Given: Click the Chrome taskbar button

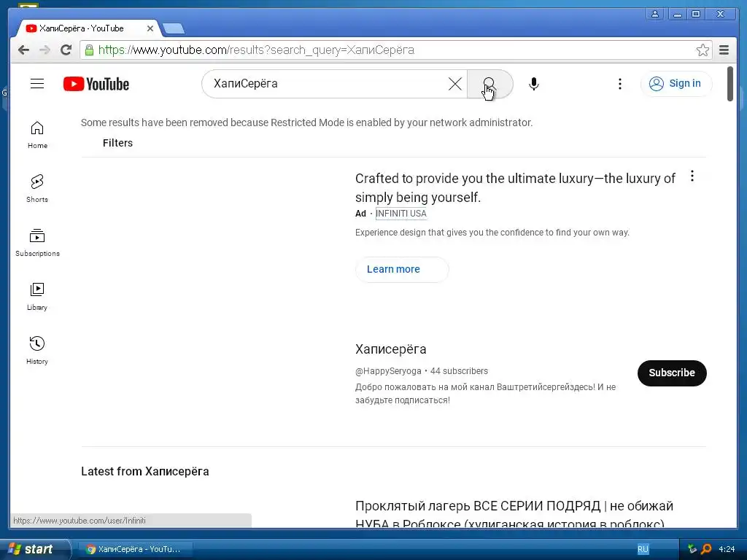Looking at the screenshot, I should pyautogui.click(x=134, y=549).
